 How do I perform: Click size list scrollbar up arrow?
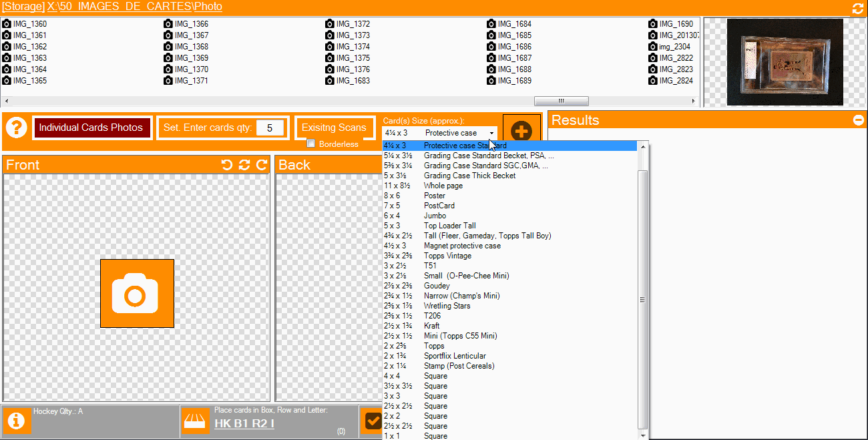(x=643, y=146)
